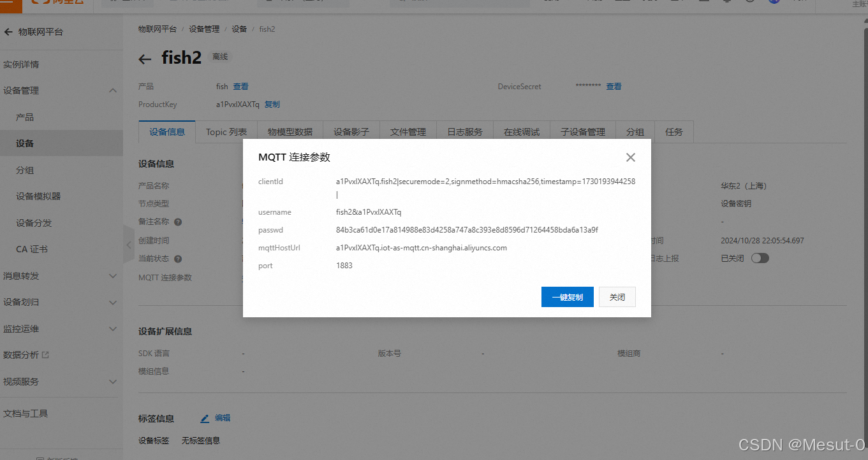The width and height of the screenshot is (868, 460).
Task: Click 查看 link next to DeviceSecret
Action: coord(614,87)
